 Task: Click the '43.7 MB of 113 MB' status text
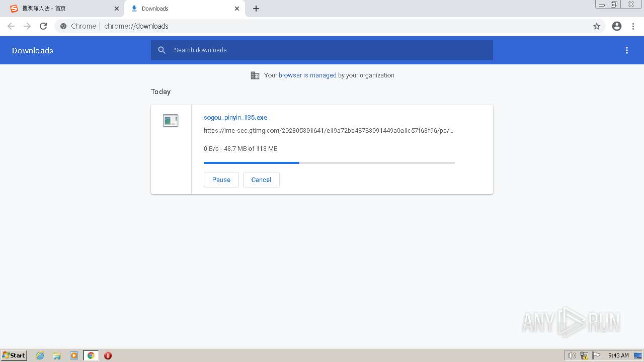click(251, 149)
